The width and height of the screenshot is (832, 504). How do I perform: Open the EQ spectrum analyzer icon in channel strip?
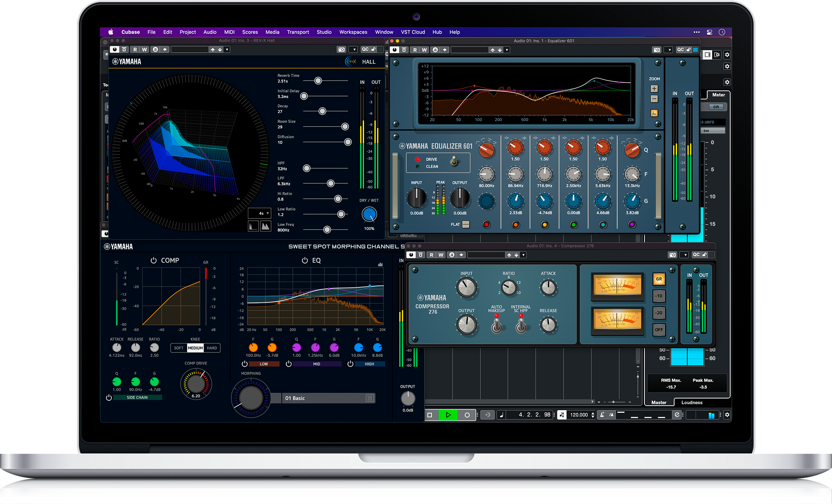380,264
